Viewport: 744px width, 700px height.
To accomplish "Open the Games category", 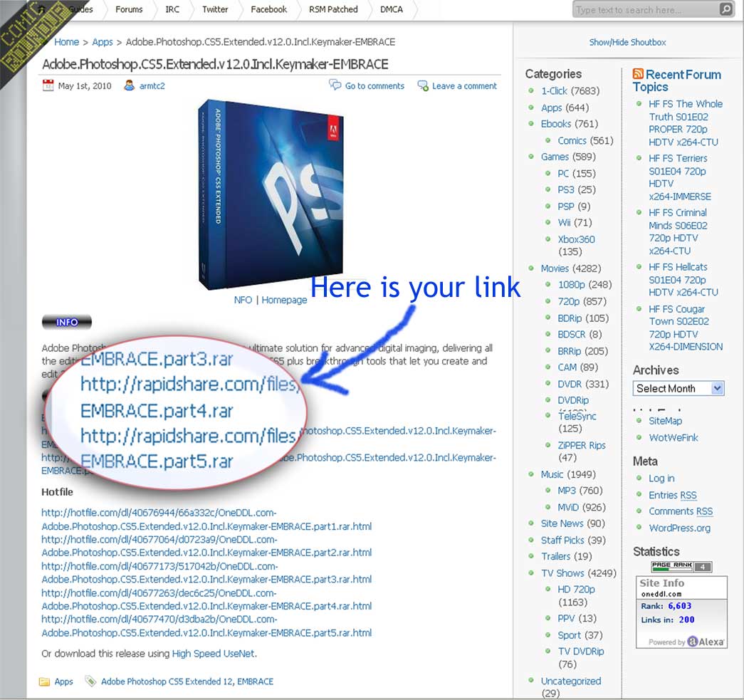I will tap(555, 157).
